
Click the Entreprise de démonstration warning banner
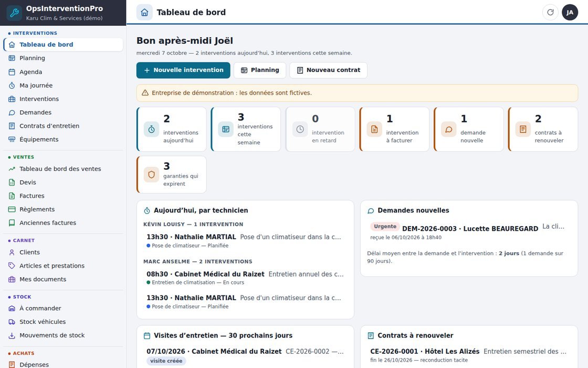(x=357, y=93)
